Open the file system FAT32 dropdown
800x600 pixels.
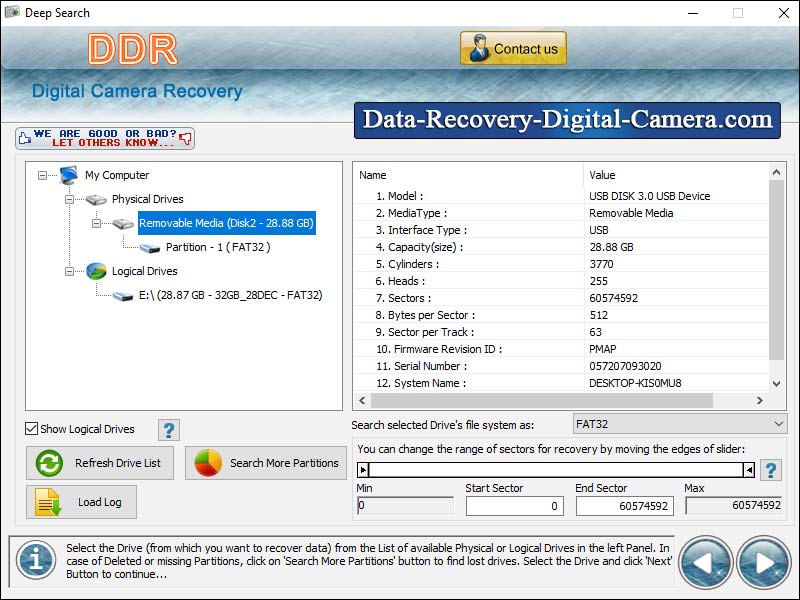point(680,424)
